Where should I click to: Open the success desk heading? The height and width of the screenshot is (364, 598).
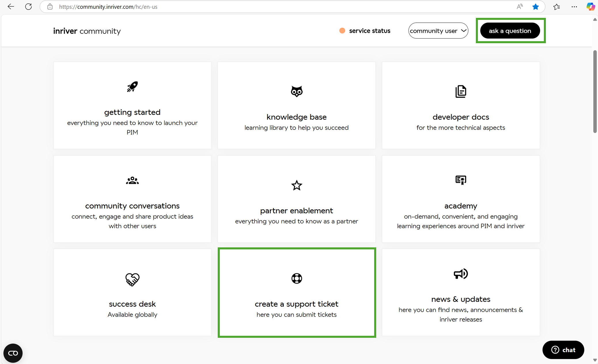tap(132, 304)
